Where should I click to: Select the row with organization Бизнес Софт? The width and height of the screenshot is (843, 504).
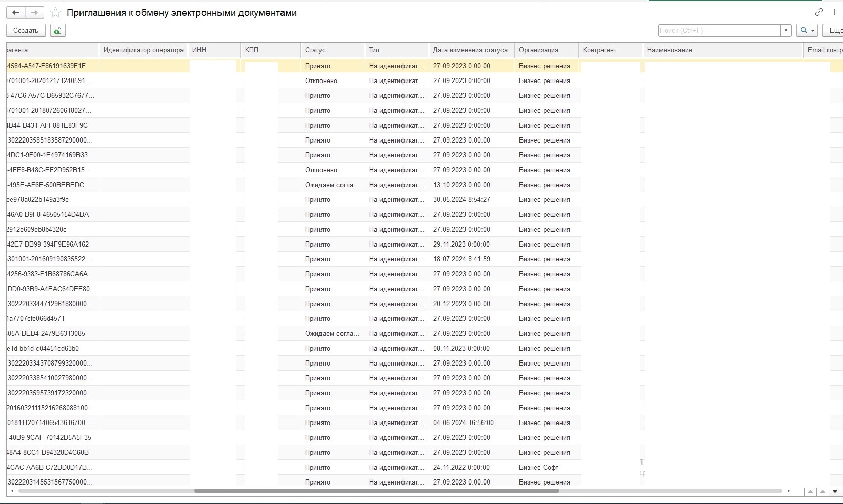point(538,468)
